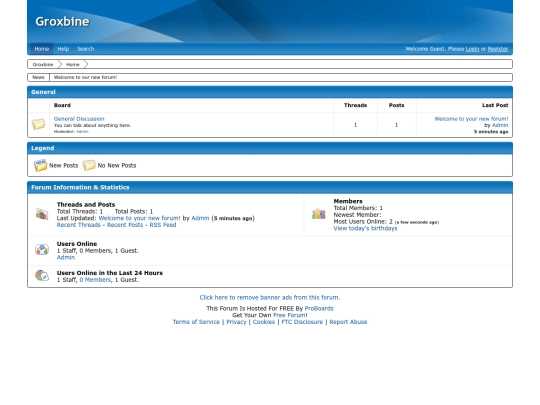Click the Report Abuse link
Screen dimensions: 540x405
348,322
